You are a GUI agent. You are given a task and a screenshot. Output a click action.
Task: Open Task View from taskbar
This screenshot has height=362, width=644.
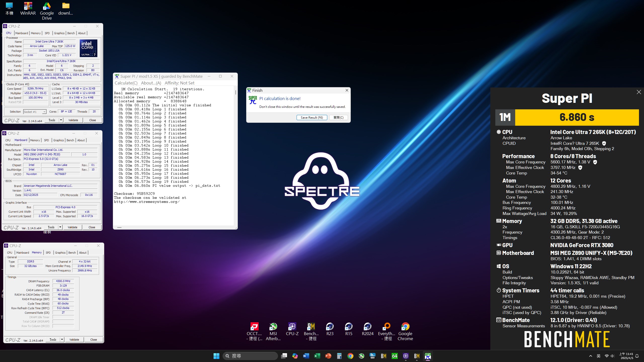coord(284,356)
